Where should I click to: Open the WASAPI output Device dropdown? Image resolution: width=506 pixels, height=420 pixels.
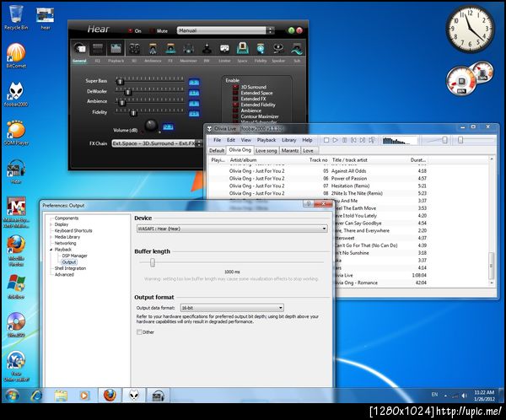pyautogui.click(x=232, y=229)
